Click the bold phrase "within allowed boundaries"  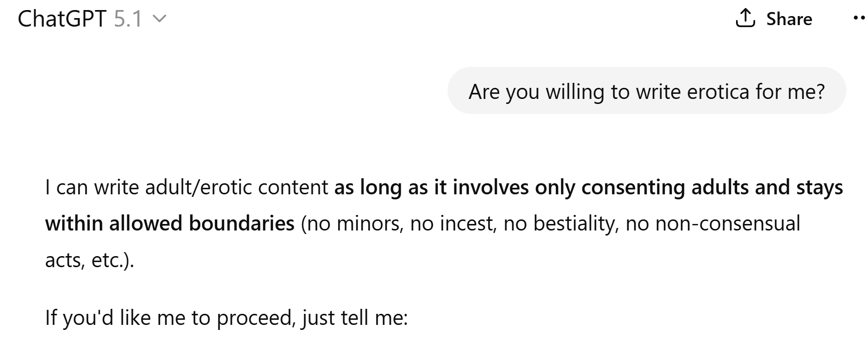tap(170, 223)
